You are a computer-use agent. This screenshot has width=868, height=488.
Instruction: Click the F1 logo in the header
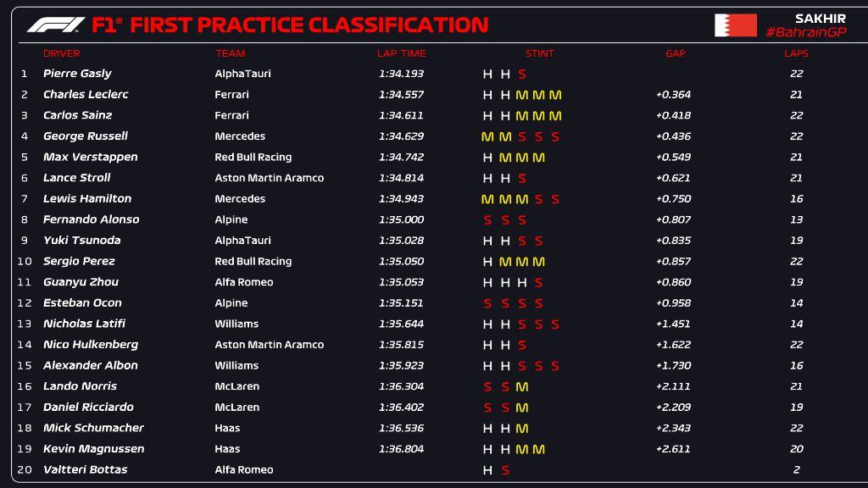(55, 25)
